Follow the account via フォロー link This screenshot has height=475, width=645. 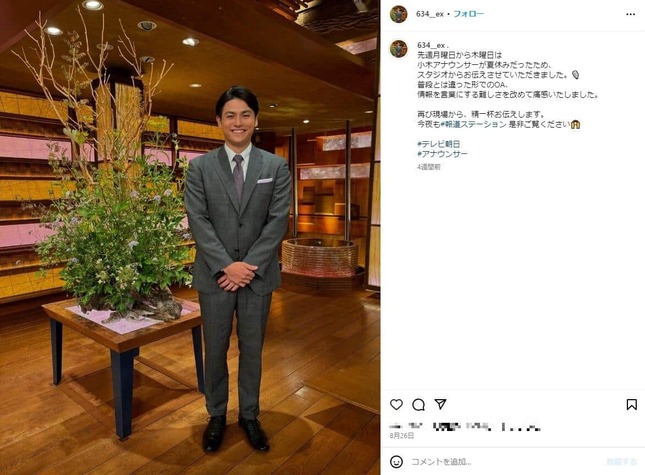click(x=469, y=14)
